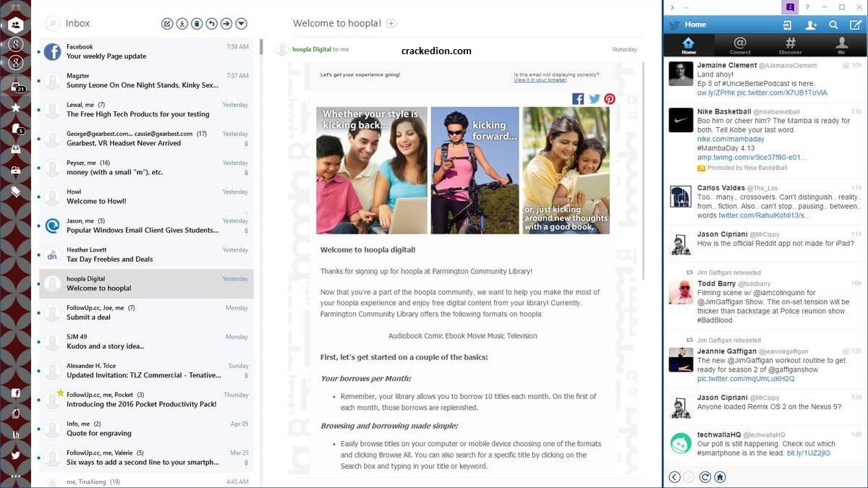Click the purple notification badge in title bar
The width and height of the screenshot is (868, 488).
(x=791, y=7)
